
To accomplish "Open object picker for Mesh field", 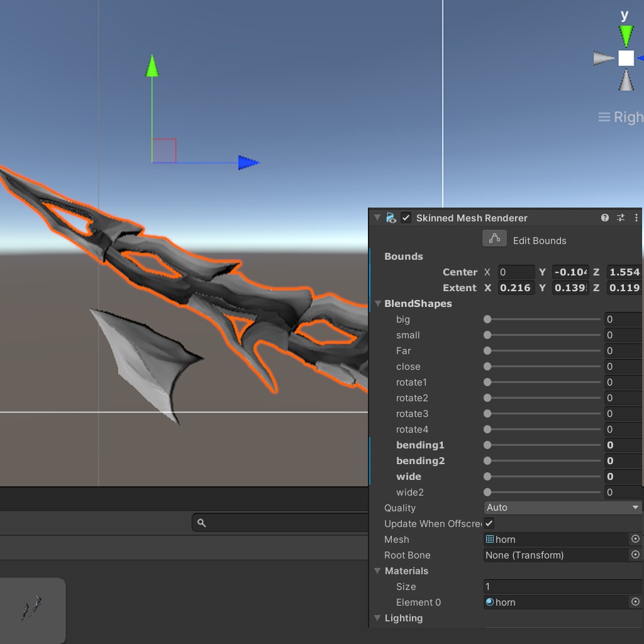I will click(x=635, y=539).
